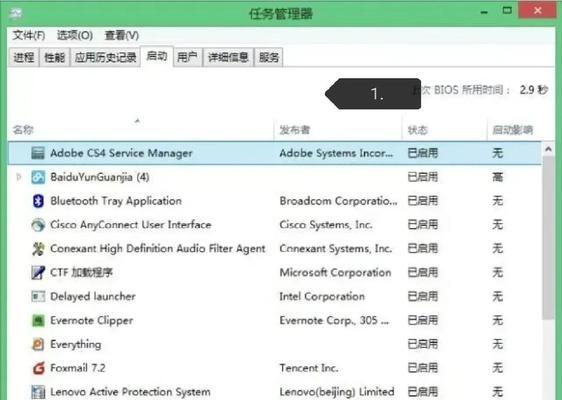The height and width of the screenshot is (400, 562).
Task: Open the 查看(V) menu
Action: click(x=122, y=35)
